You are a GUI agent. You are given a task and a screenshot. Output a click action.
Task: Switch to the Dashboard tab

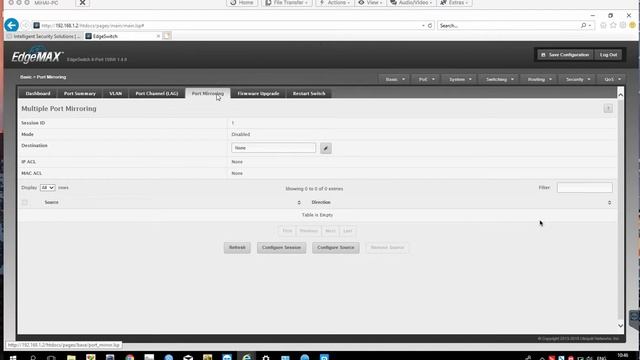[38, 93]
